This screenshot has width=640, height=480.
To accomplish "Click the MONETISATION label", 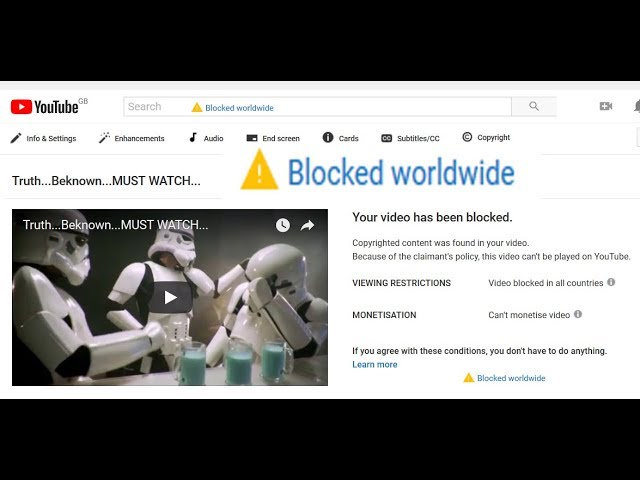I will pos(384,315).
